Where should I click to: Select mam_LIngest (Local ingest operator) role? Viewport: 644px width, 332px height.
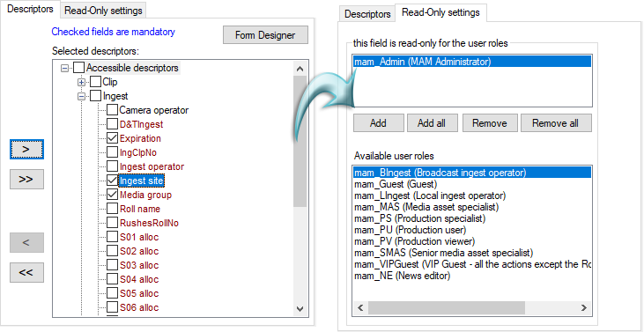coord(472,196)
